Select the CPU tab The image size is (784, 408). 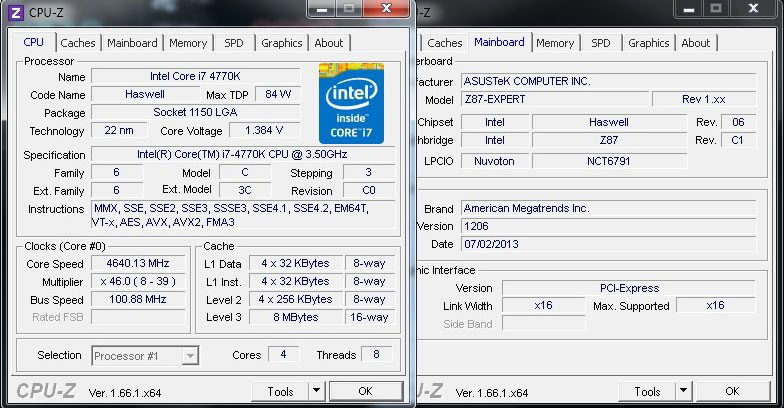33,42
